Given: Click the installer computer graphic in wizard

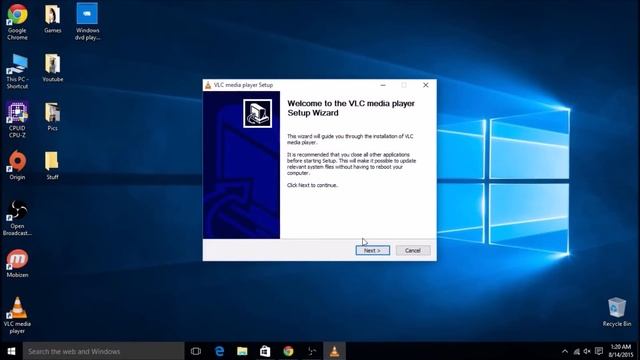Looking at the screenshot, I should (258, 113).
